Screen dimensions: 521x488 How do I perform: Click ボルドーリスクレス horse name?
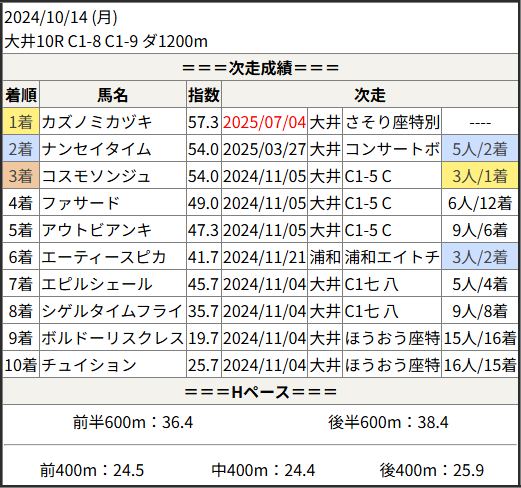tap(113, 338)
